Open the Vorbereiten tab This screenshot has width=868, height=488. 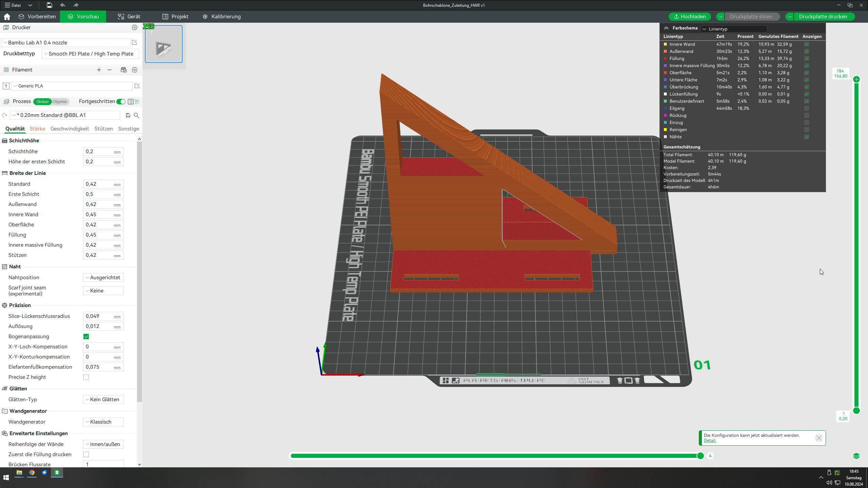tap(37, 17)
